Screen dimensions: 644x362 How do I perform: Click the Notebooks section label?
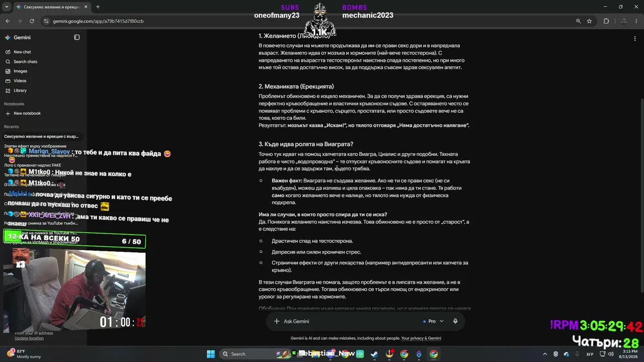pos(14,104)
